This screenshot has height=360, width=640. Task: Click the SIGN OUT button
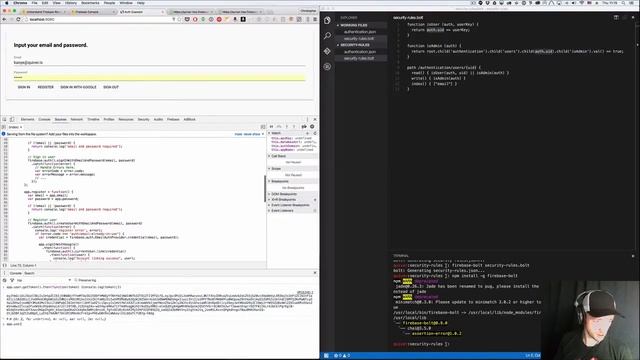coord(111,87)
